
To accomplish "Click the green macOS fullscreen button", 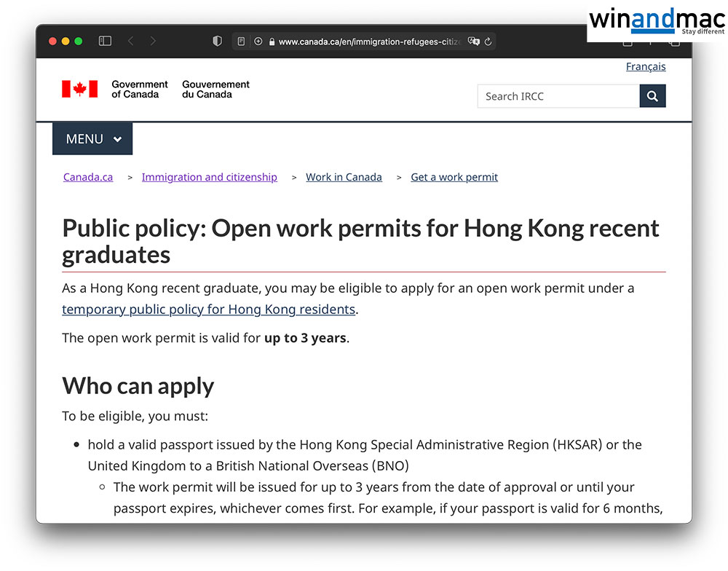I will click(x=79, y=42).
